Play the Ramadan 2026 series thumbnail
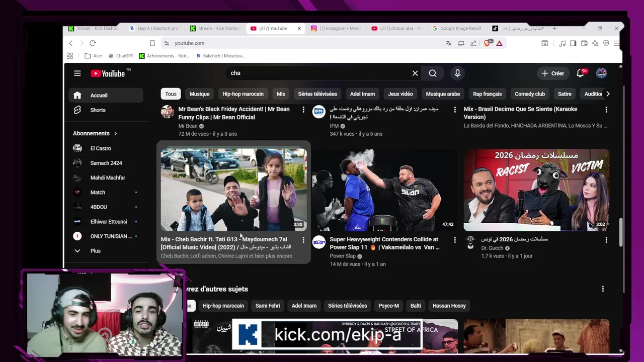Viewport: 644px width, 362px height. tap(536, 190)
